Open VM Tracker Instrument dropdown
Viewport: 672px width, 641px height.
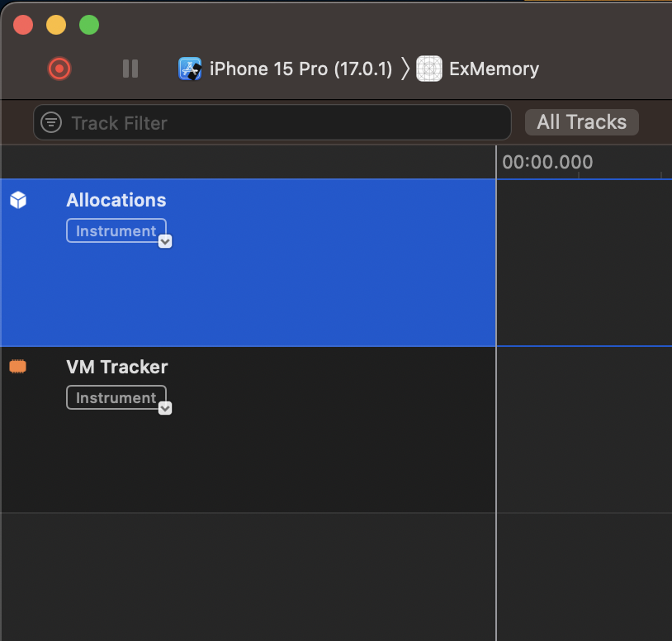pyautogui.click(x=116, y=397)
